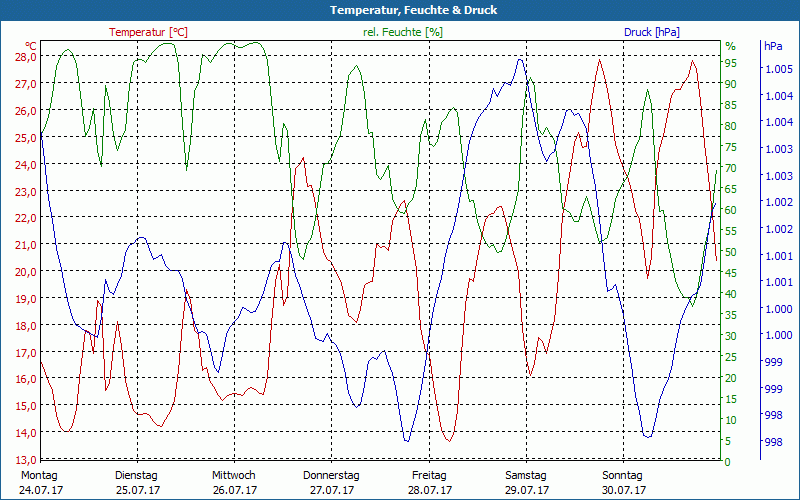Click the green '60' humidity axis label
Image resolution: width=800 pixels, height=500 pixels.
[x=731, y=210]
